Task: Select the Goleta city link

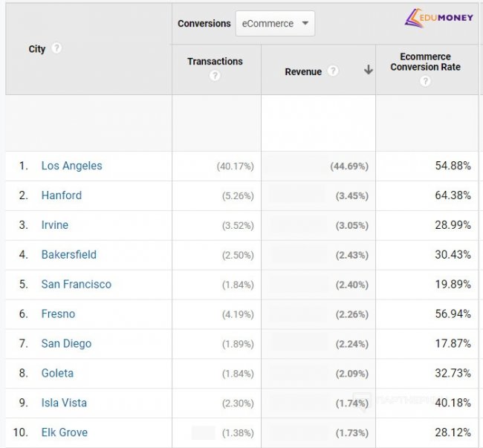Action: (x=57, y=374)
